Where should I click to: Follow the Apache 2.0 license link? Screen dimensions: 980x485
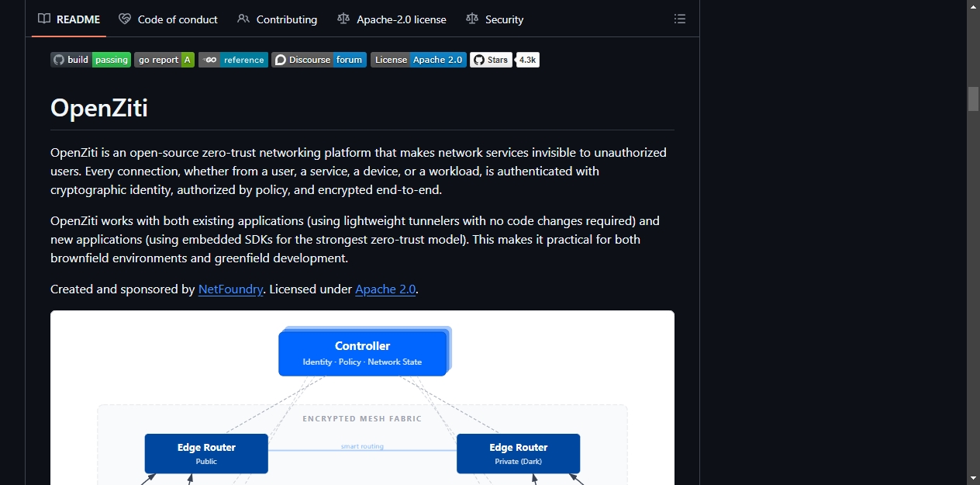click(385, 289)
